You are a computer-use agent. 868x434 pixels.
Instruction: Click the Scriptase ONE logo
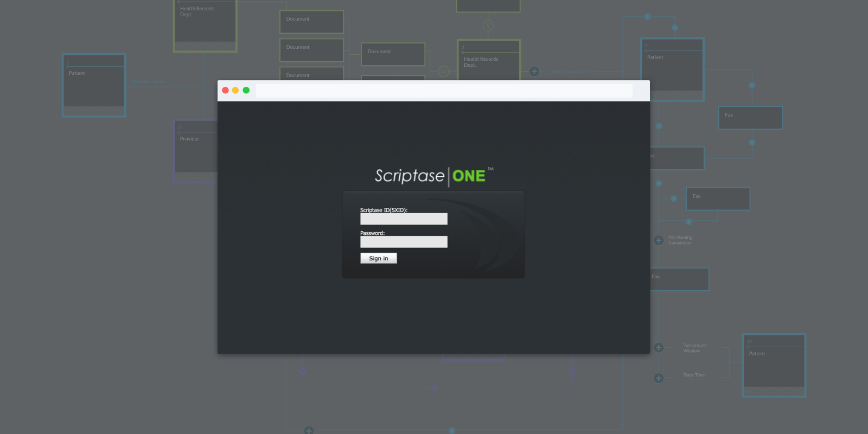point(433,176)
